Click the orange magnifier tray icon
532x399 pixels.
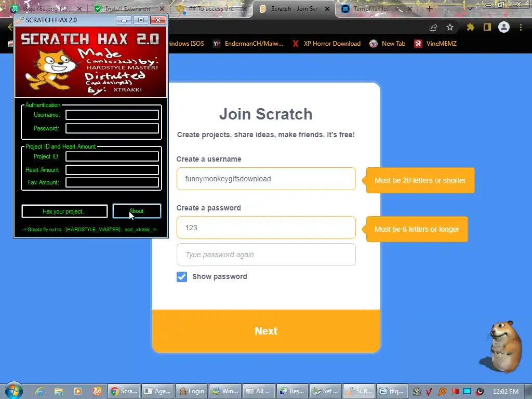click(442, 392)
